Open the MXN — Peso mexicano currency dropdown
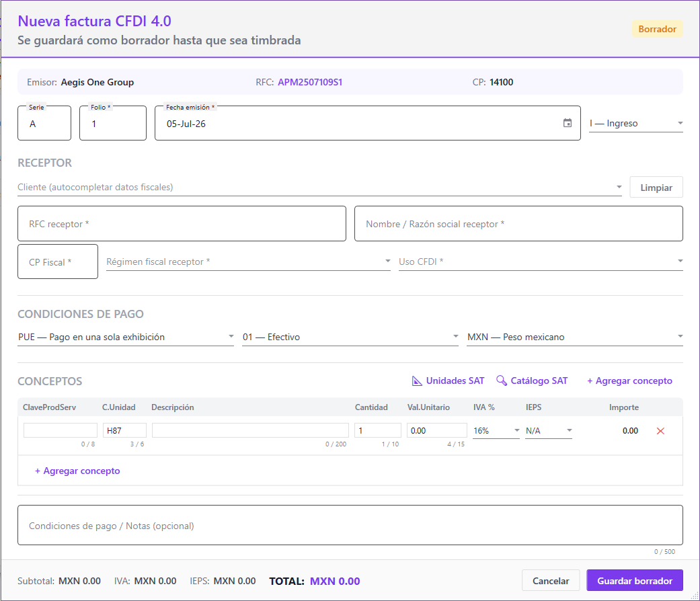The image size is (700, 601). (574, 337)
